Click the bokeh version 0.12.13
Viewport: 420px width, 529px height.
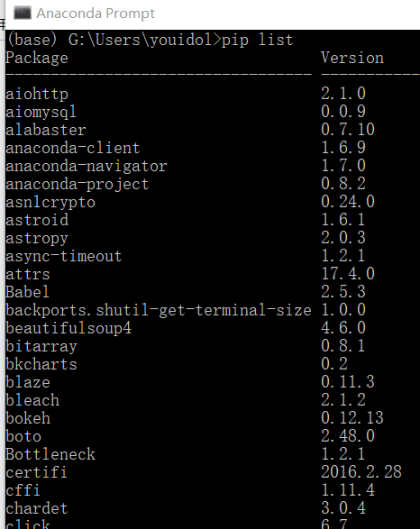click(352, 417)
